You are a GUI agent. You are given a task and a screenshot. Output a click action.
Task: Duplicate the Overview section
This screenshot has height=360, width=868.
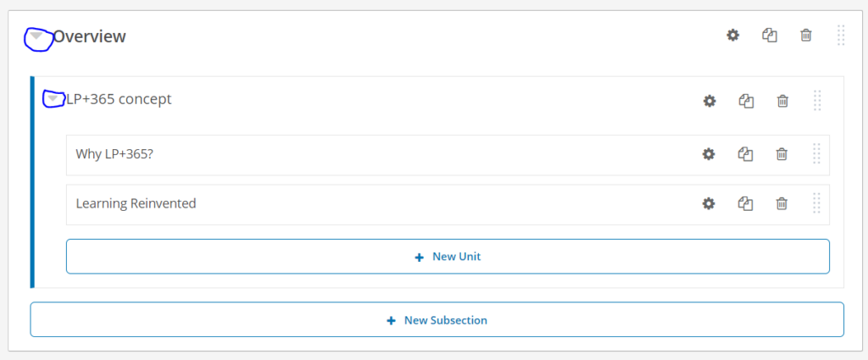coord(770,36)
